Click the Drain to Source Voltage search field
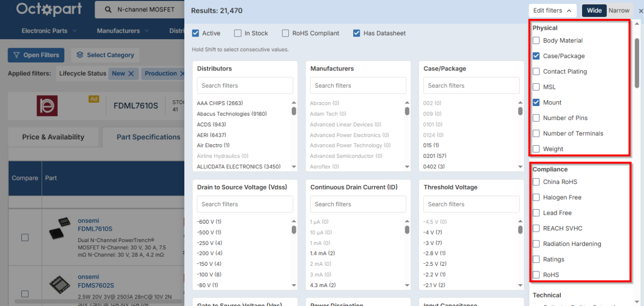Screen dimensions: 644x306 click(x=245, y=204)
